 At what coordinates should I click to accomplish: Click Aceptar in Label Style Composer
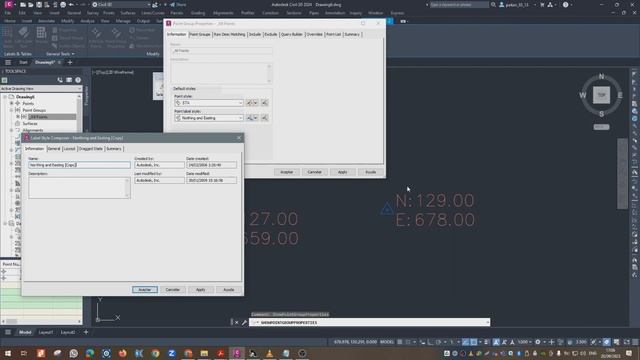click(x=145, y=289)
